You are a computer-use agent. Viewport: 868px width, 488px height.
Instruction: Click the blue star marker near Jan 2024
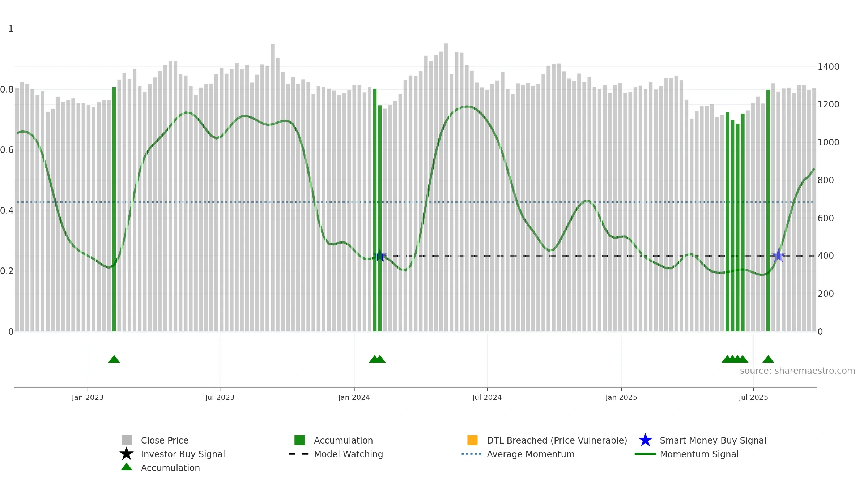click(380, 256)
